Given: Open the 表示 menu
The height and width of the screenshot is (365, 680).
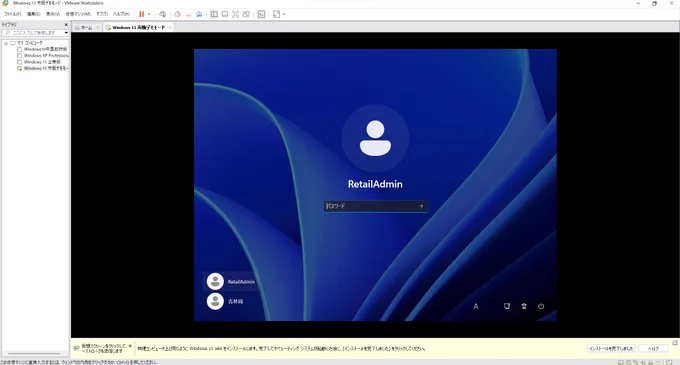Looking at the screenshot, I should pos(53,14).
